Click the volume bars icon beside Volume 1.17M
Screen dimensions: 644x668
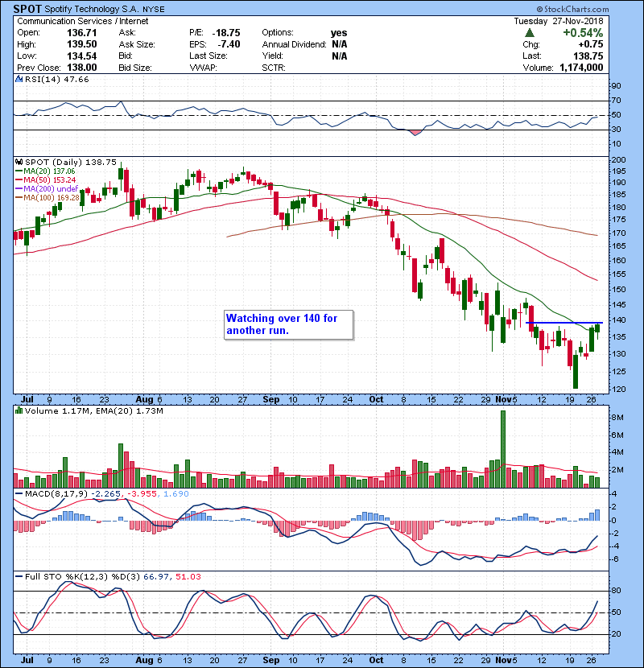point(19,410)
